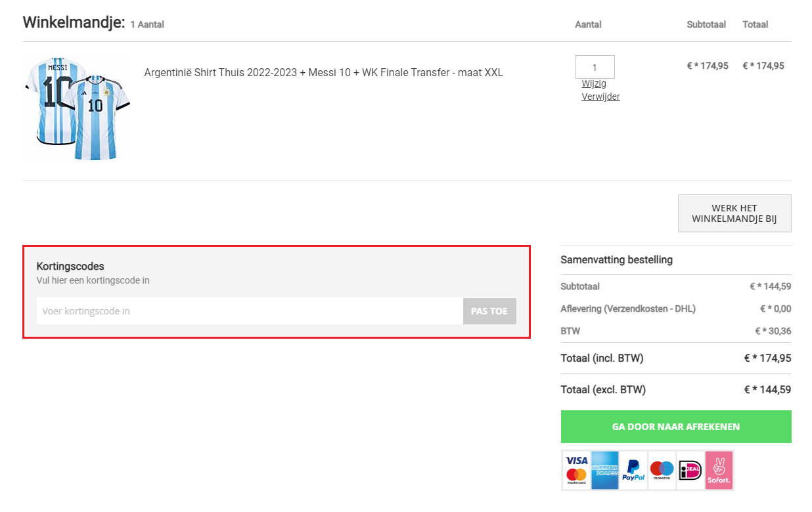The image size is (812, 512).
Task: Proceed with Ga door naar afrekenen
Action: pyautogui.click(x=675, y=427)
